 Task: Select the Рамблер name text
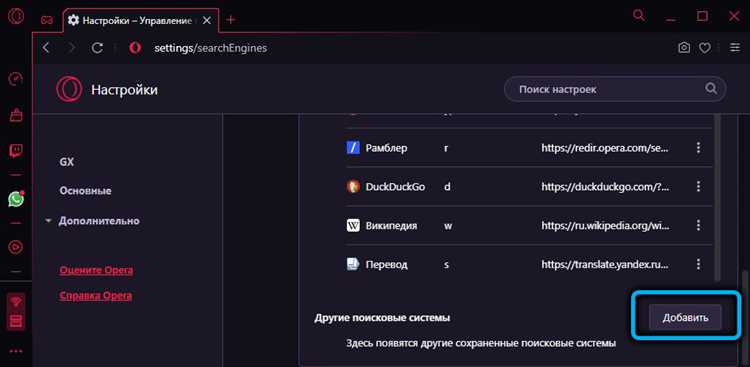386,148
